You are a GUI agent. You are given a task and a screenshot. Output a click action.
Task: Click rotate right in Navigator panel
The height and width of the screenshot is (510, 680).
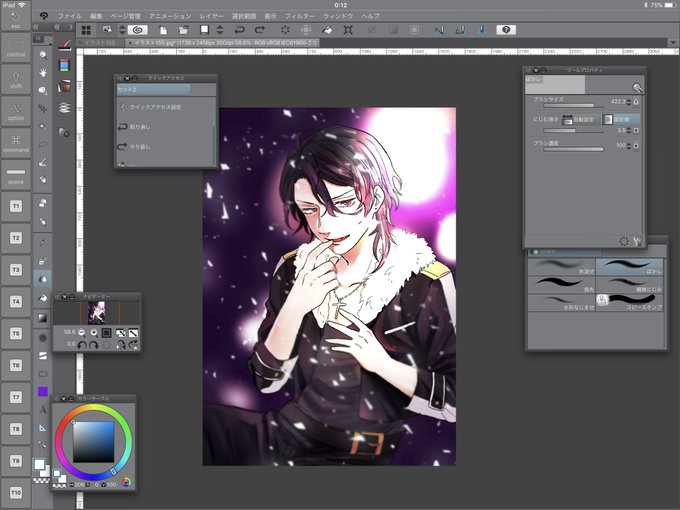pyautogui.click(x=94, y=345)
